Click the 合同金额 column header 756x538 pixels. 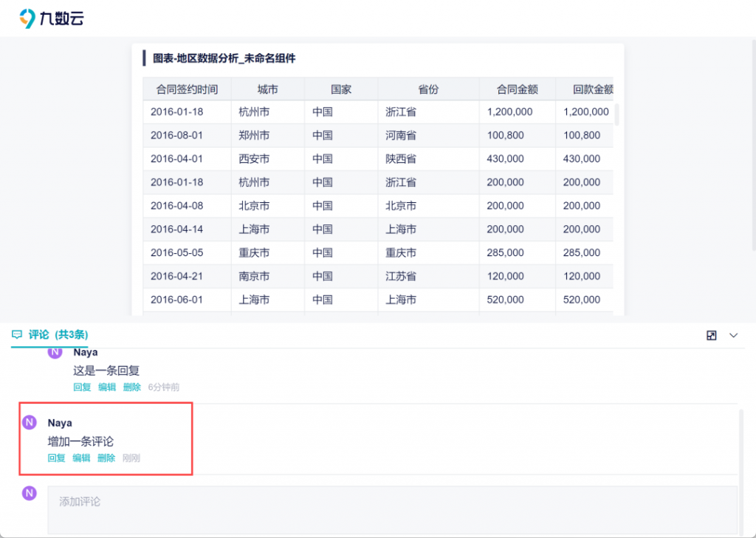pyautogui.click(x=518, y=89)
